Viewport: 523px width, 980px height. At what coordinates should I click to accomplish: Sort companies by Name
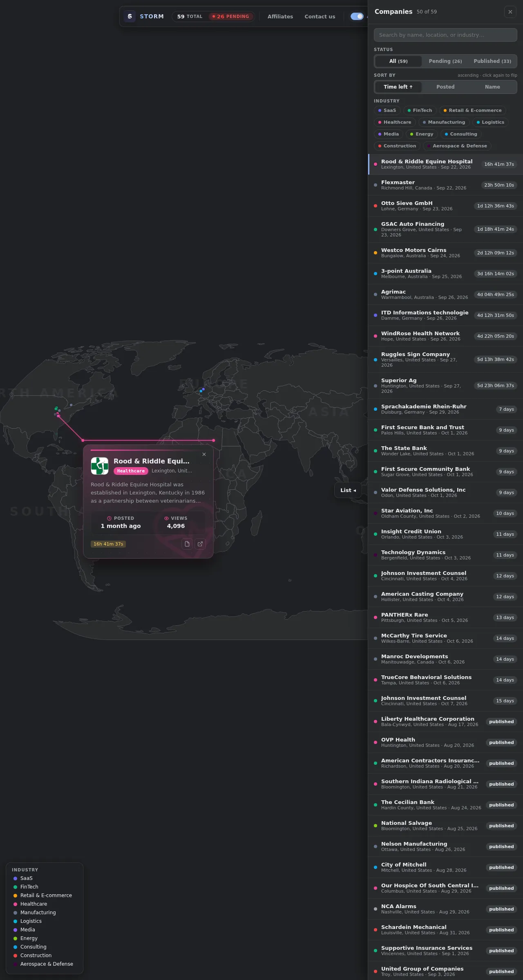492,87
